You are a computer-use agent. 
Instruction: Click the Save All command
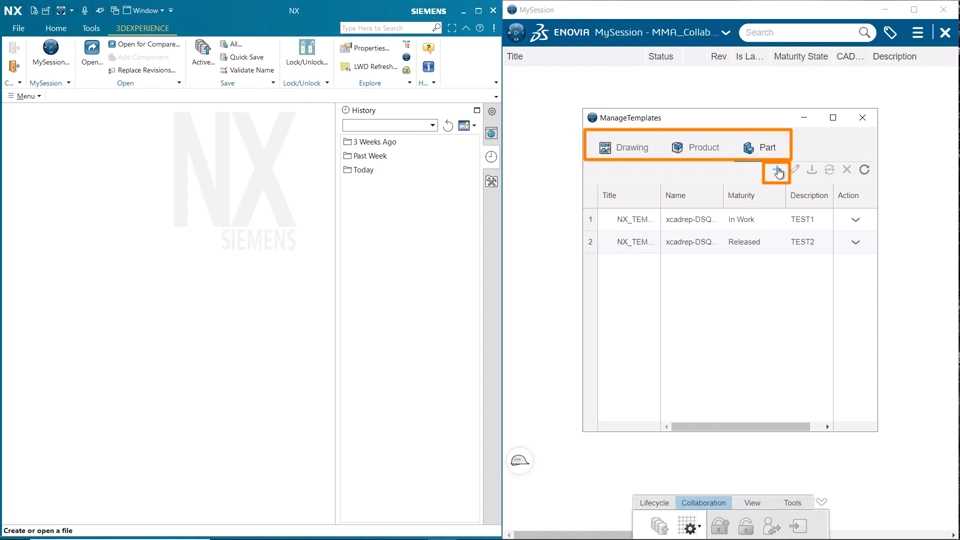[231, 44]
